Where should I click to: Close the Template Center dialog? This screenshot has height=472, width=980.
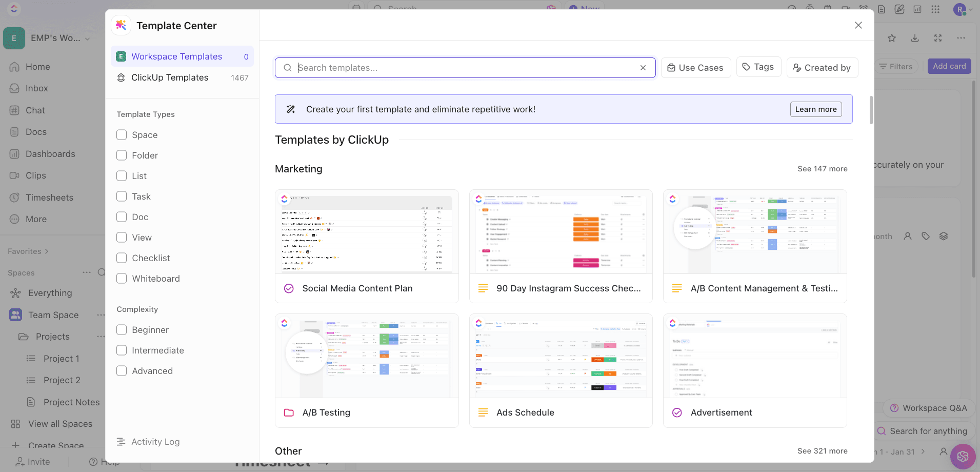[858, 25]
